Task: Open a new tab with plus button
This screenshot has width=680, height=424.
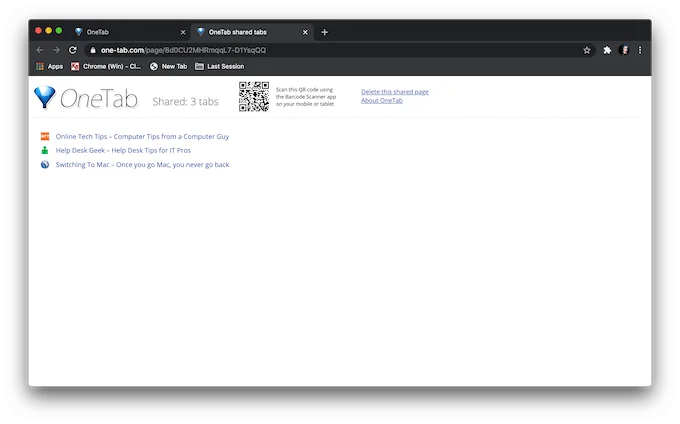Action: [x=324, y=32]
